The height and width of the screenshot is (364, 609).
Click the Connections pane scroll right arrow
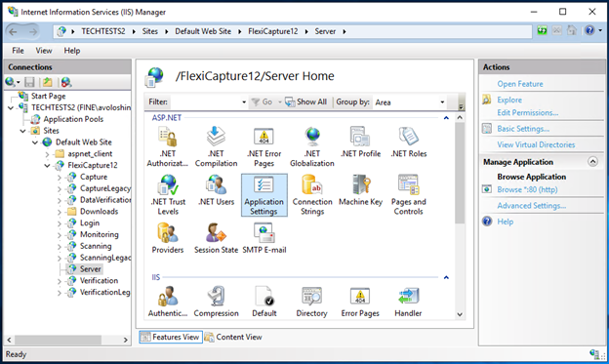click(x=126, y=340)
